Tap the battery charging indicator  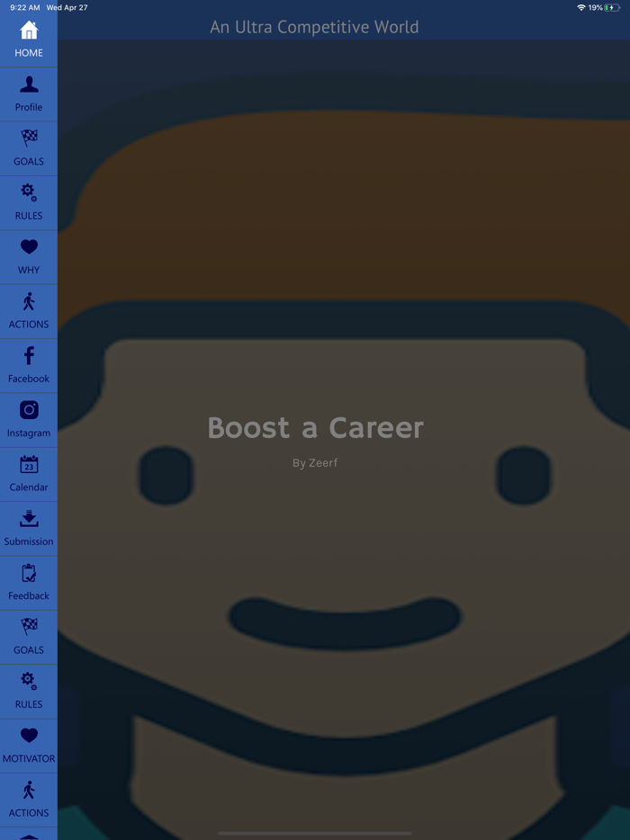[x=612, y=7]
